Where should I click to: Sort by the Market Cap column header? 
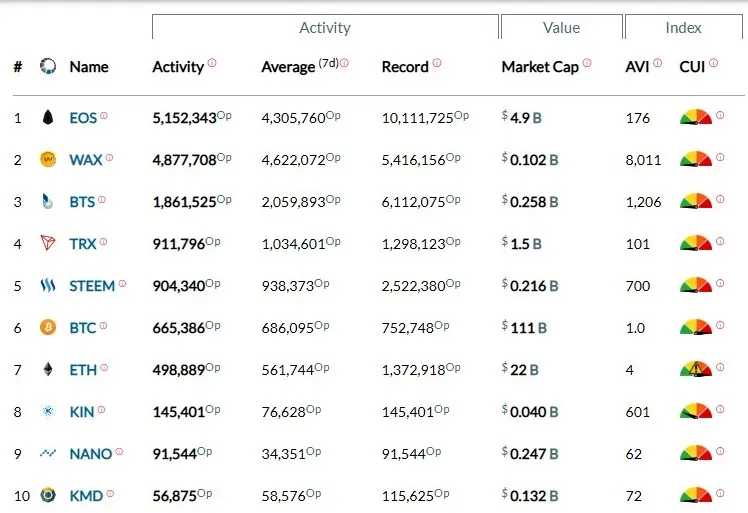540,67
